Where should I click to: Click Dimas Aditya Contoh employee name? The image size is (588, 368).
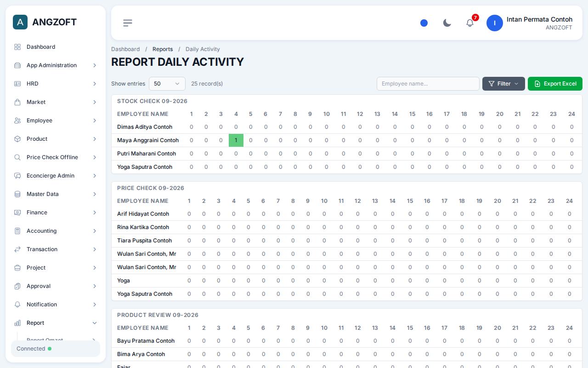coord(145,127)
